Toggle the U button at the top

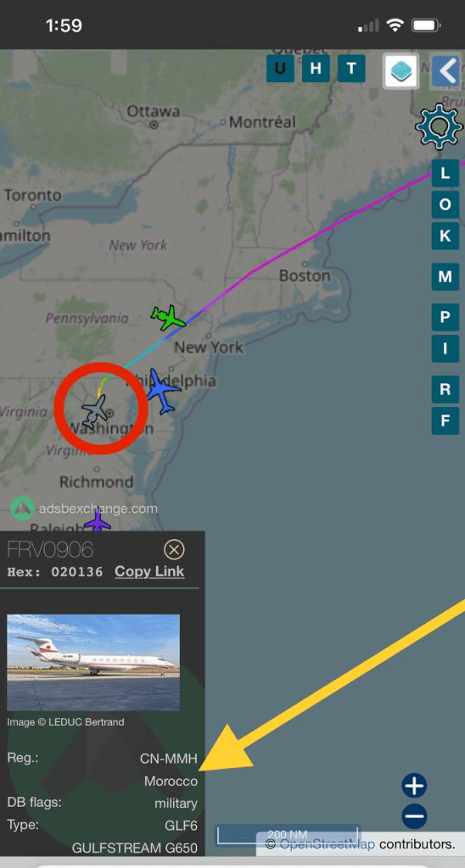pos(280,69)
